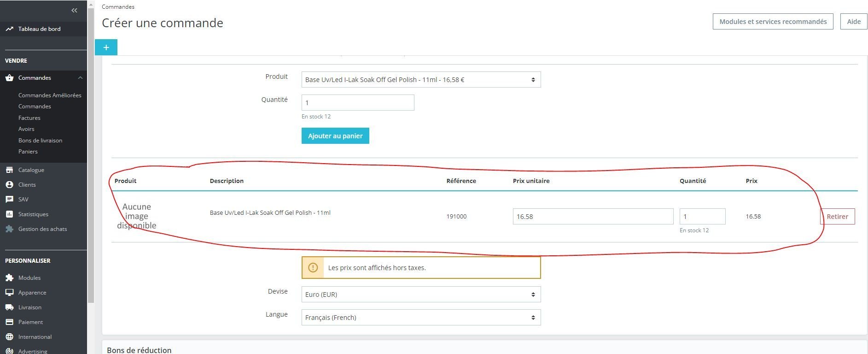The width and height of the screenshot is (868, 354).
Task: Click the Statistiques bar chart icon
Action: point(10,214)
